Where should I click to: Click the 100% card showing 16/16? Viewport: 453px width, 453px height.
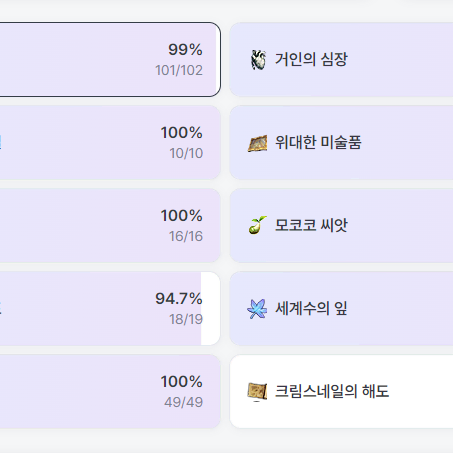[x=110, y=225]
